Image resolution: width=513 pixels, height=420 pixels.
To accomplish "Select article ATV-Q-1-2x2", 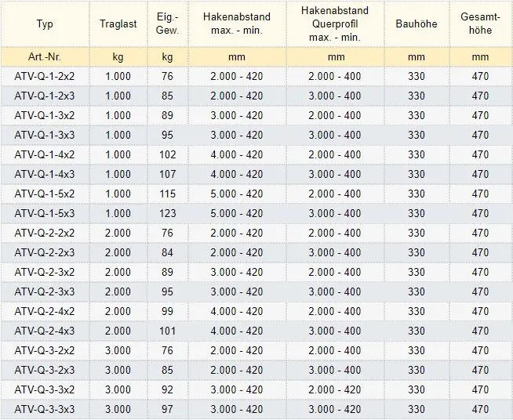I will click(45, 76).
